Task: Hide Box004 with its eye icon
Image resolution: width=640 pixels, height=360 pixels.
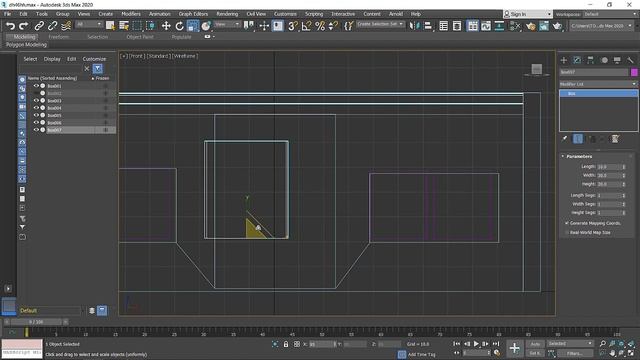Action: point(36,108)
